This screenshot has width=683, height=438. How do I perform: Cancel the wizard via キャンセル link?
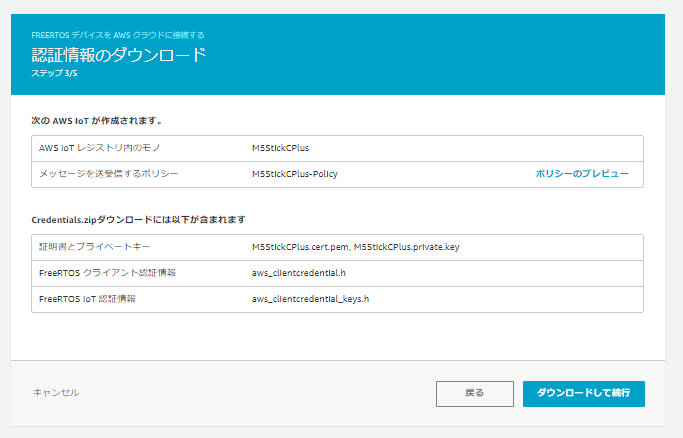[56, 393]
